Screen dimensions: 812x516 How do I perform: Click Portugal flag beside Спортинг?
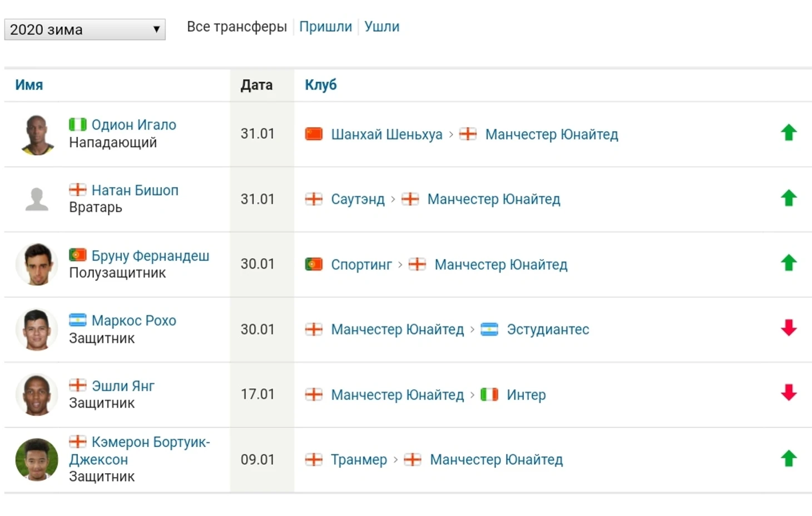pos(314,264)
